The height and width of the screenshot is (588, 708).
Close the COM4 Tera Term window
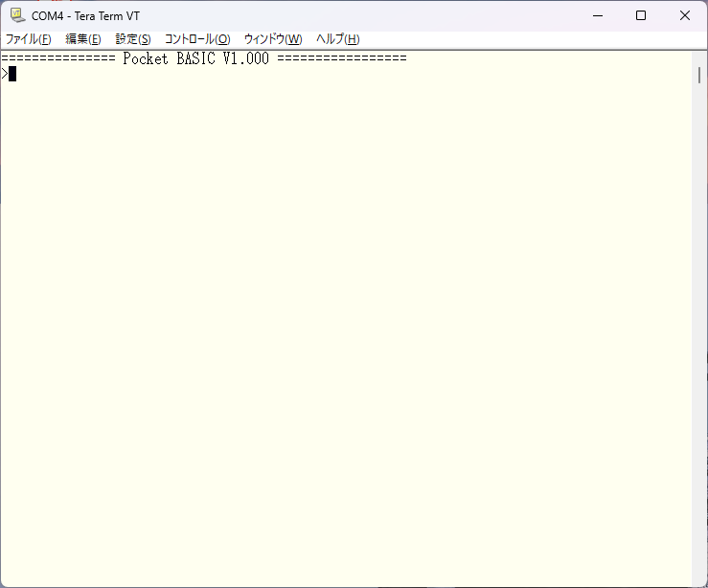685,15
